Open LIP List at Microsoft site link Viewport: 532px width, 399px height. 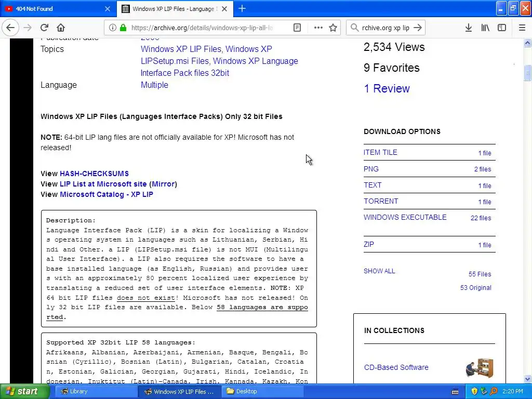pos(103,184)
